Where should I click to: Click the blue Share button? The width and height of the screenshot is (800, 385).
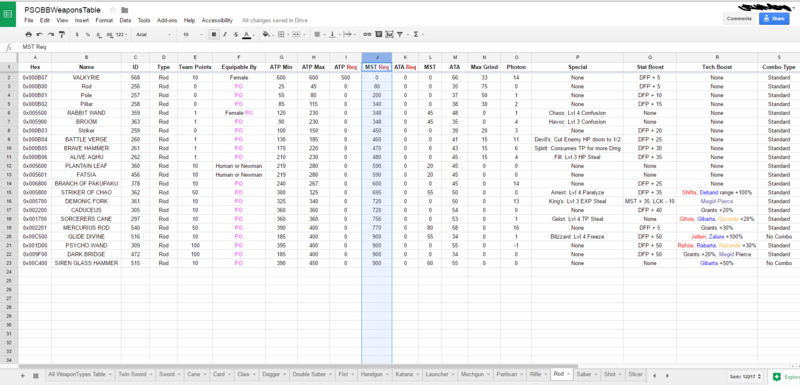pos(774,18)
